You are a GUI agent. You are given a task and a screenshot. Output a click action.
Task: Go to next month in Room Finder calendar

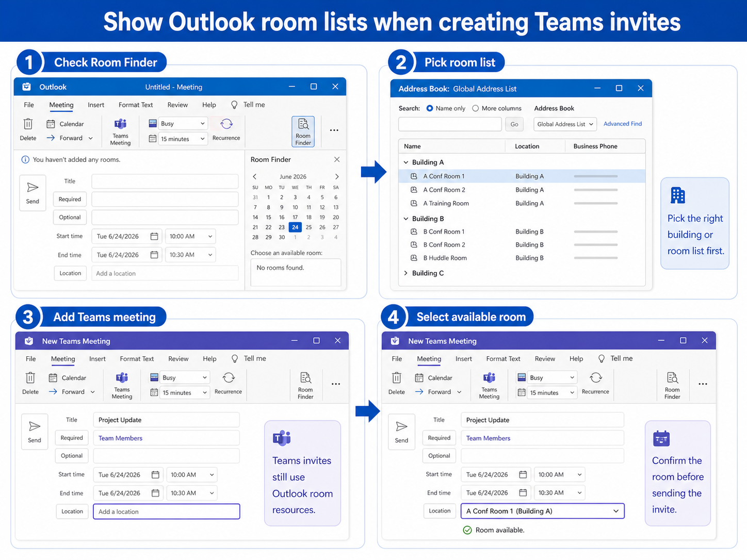point(337,176)
